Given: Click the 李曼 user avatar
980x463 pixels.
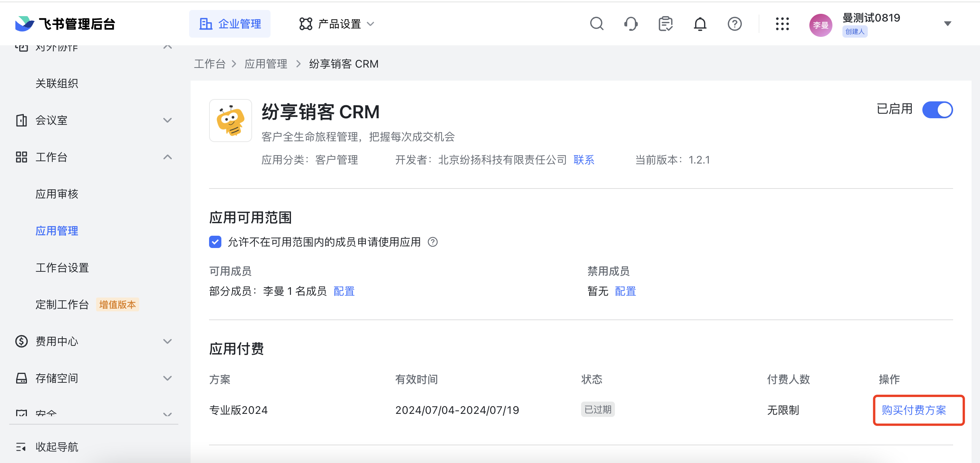Looking at the screenshot, I should pos(821,25).
